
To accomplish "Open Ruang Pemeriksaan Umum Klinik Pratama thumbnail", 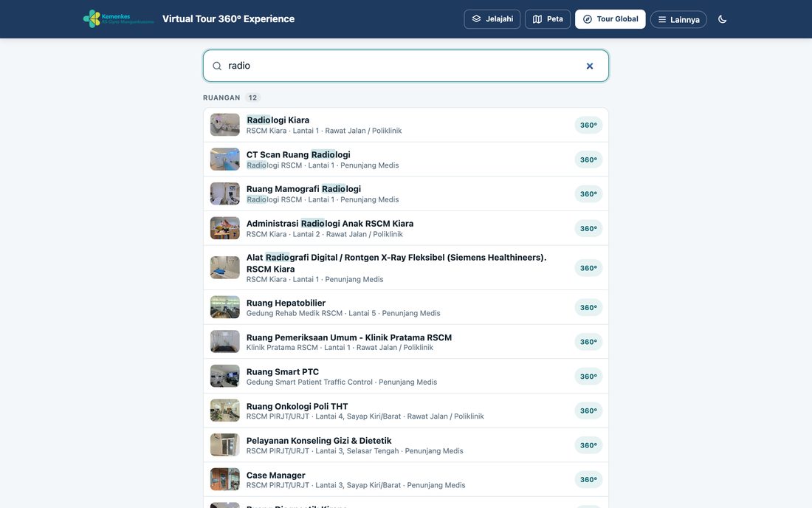I will (224, 342).
